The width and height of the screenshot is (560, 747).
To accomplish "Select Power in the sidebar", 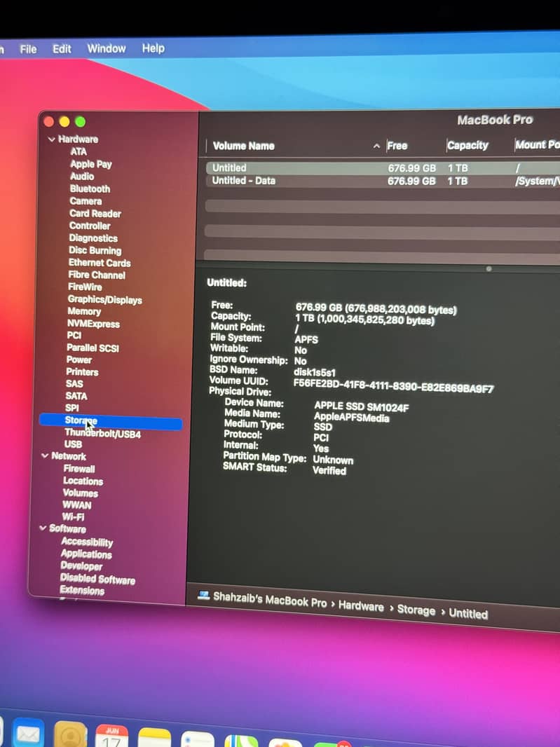I will (x=79, y=359).
